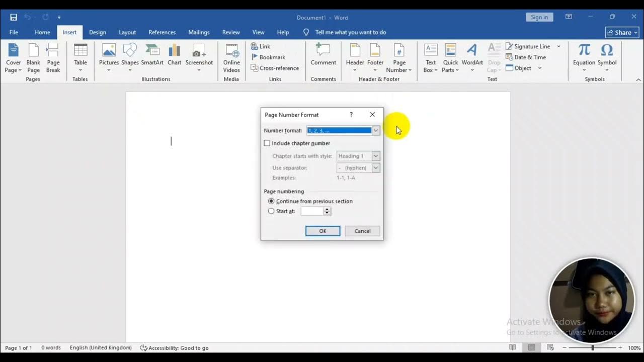Screen dimensions: 644x362
Task: Open the Cover Page gallery
Action: coord(14,58)
